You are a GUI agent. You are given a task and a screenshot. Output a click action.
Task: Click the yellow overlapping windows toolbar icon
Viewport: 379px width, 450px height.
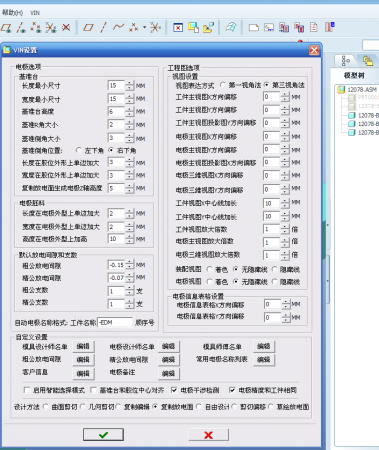193,27
